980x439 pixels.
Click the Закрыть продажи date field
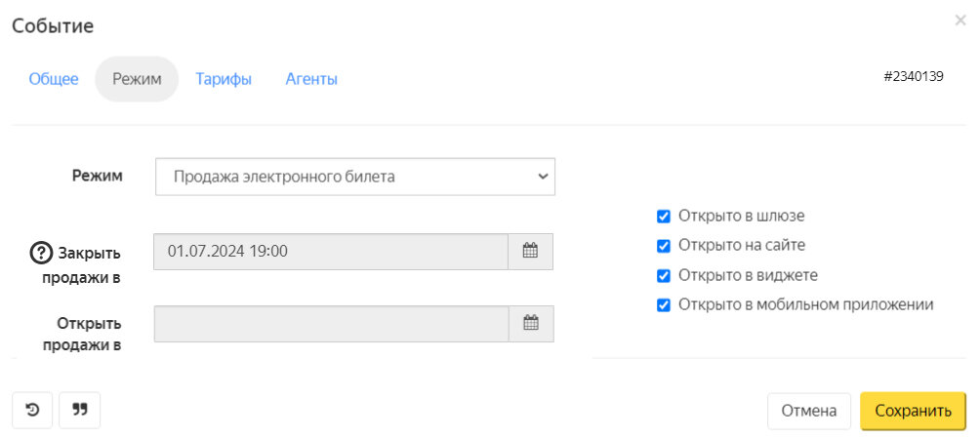(x=331, y=252)
